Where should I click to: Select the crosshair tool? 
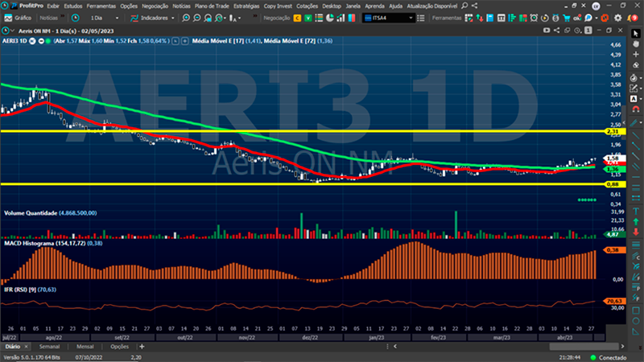[x=636, y=54]
